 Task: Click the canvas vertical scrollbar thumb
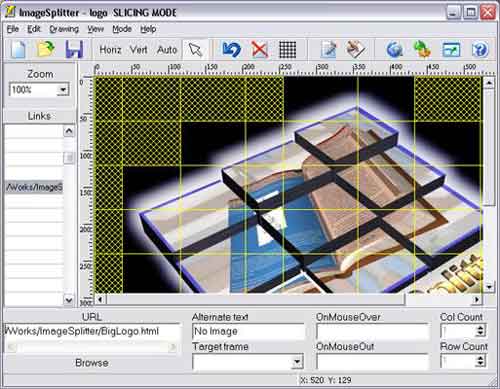click(x=489, y=147)
